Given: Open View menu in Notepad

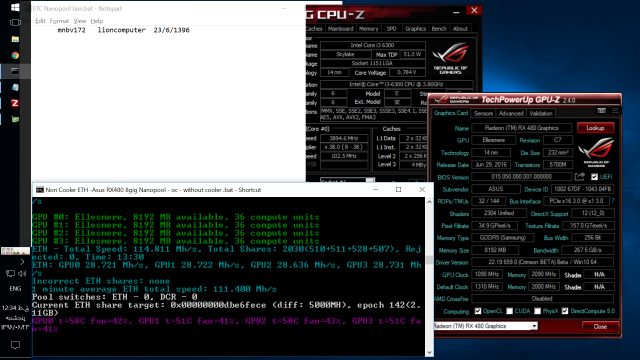Looking at the screenshot, I should 80,21.
